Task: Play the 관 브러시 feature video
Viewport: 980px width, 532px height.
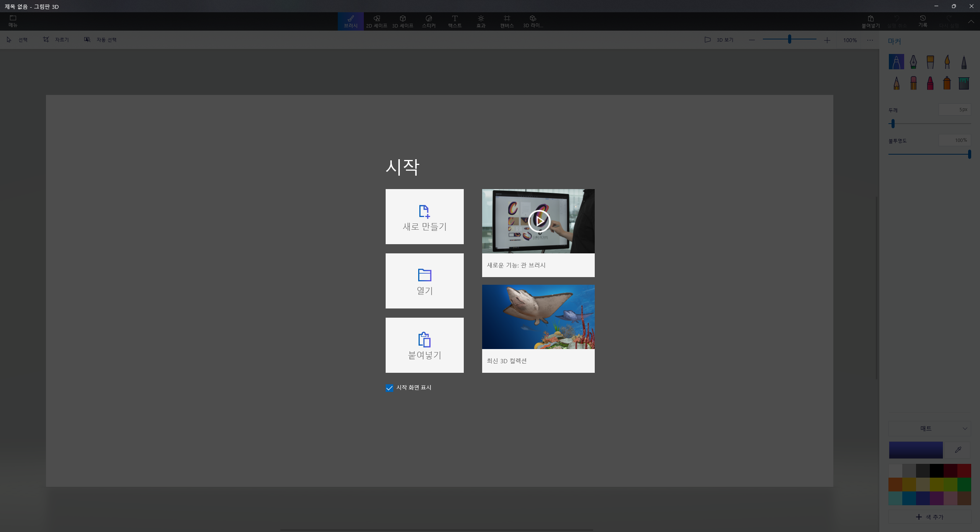Action: tap(539, 221)
